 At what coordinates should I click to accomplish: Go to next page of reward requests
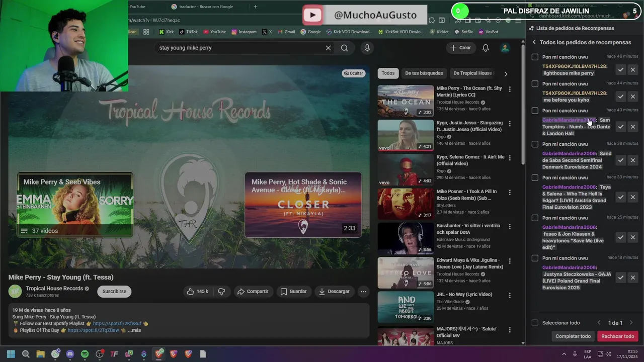coord(631,323)
